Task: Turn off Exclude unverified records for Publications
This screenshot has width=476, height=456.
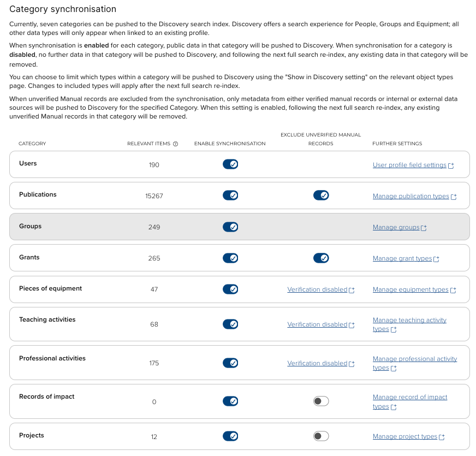Action: pyautogui.click(x=321, y=196)
